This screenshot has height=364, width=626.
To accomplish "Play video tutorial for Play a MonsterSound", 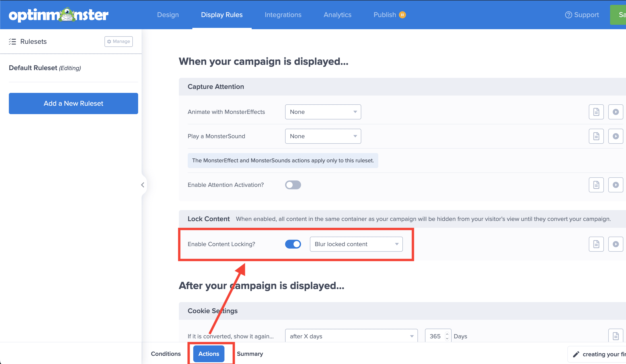I will click(x=615, y=136).
